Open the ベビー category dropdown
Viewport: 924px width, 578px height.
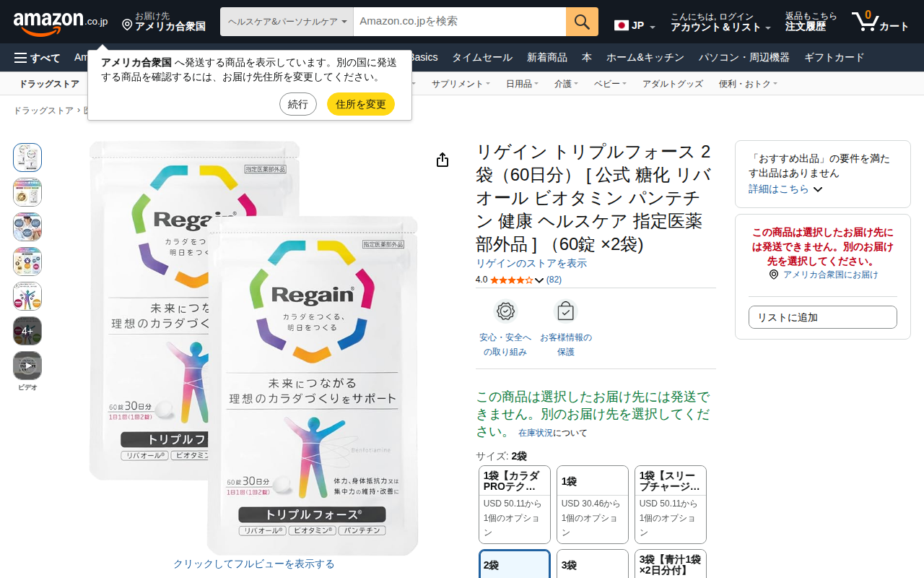click(x=610, y=84)
